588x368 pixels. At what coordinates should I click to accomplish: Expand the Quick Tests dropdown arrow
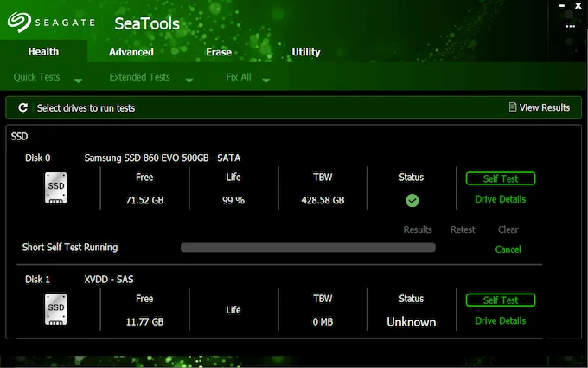[78, 81]
